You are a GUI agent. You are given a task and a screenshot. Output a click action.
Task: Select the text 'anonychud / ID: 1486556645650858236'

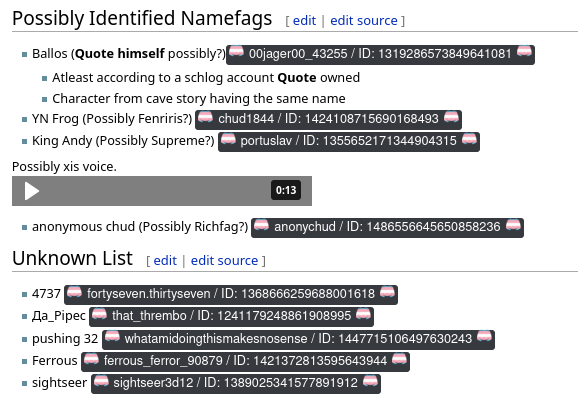tap(387, 227)
